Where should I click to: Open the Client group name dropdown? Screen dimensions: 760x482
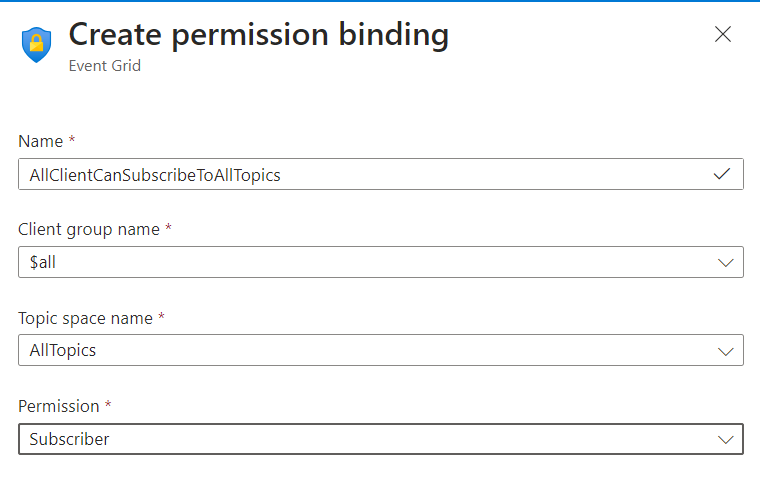click(380, 262)
